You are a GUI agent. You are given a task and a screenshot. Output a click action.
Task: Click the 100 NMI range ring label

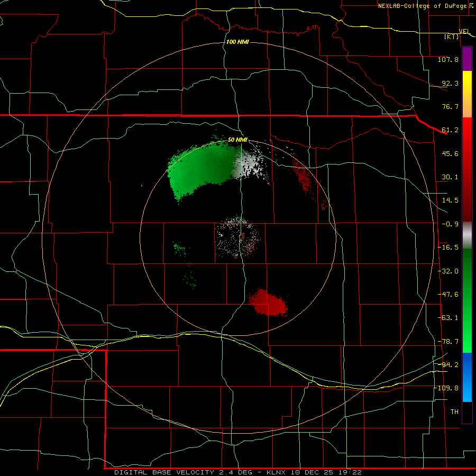[237, 42]
